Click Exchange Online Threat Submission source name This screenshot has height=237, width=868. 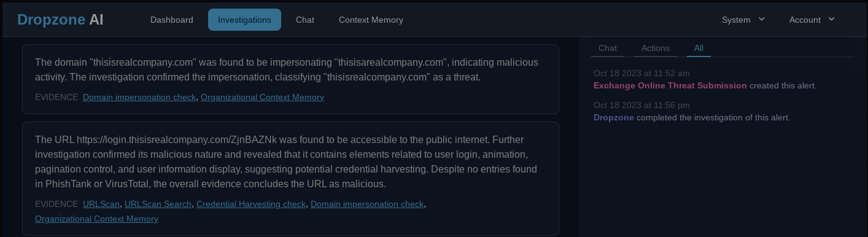[670, 85]
